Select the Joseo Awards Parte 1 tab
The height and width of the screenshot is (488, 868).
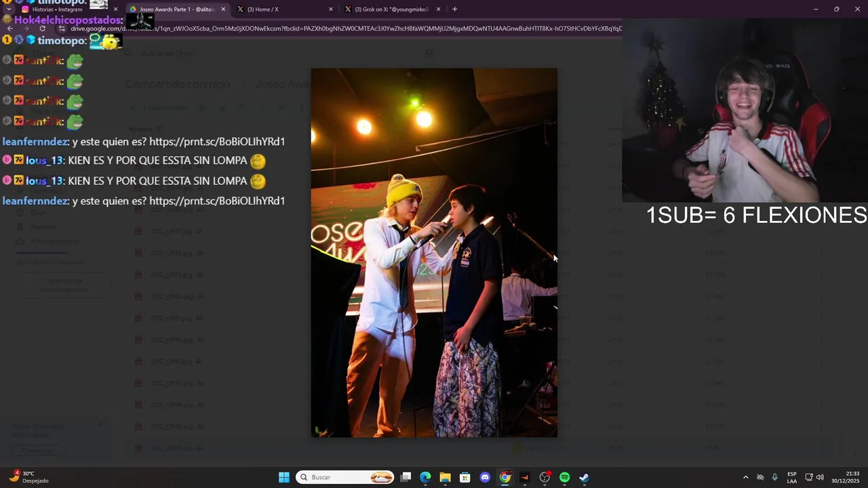click(x=178, y=9)
